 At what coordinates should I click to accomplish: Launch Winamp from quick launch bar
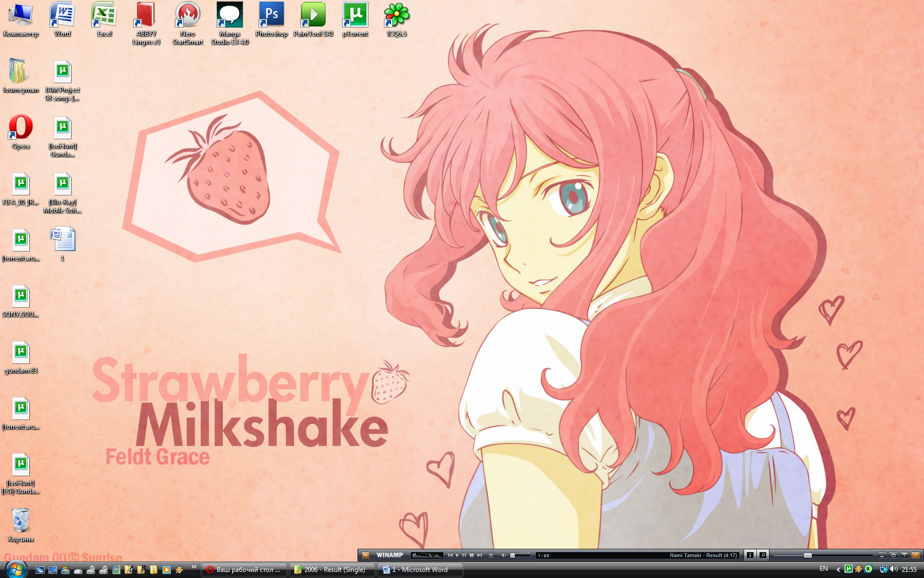[179, 570]
